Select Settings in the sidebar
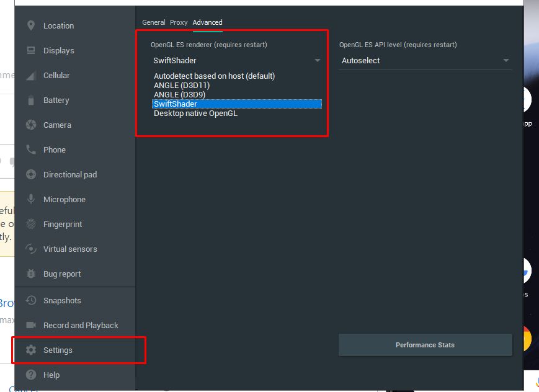This screenshot has width=539, height=392. 75,350
